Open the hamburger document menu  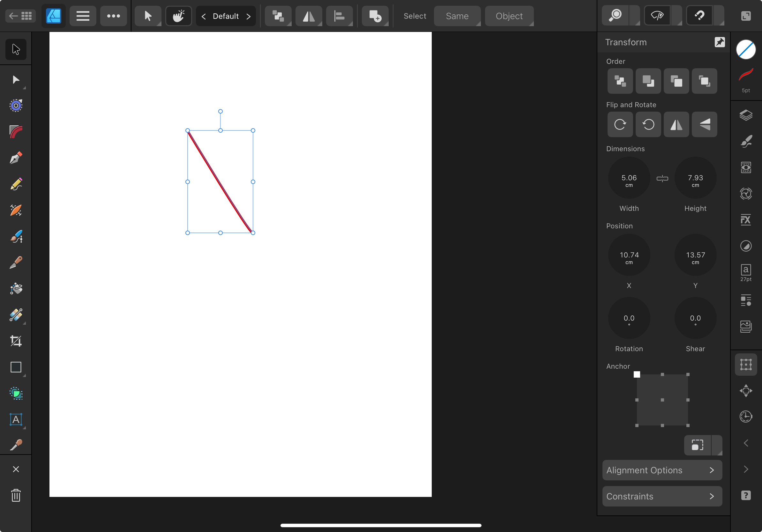pos(83,16)
